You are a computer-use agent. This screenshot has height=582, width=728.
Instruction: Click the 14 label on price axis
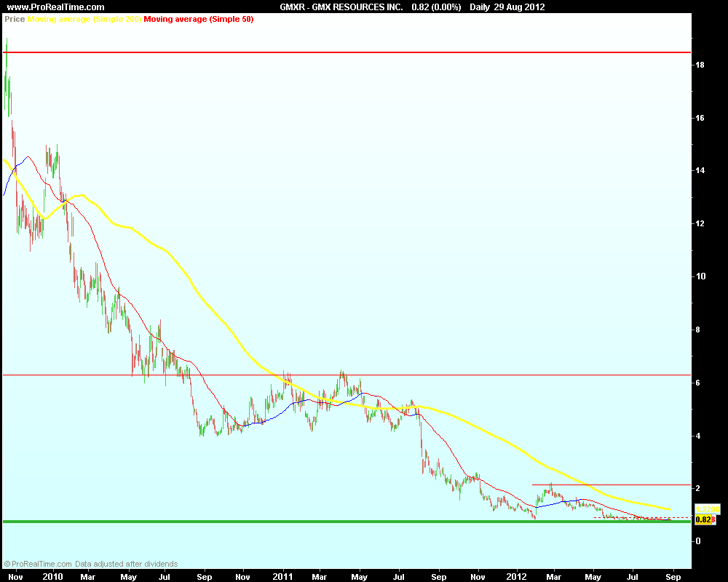pyautogui.click(x=700, y=170)
